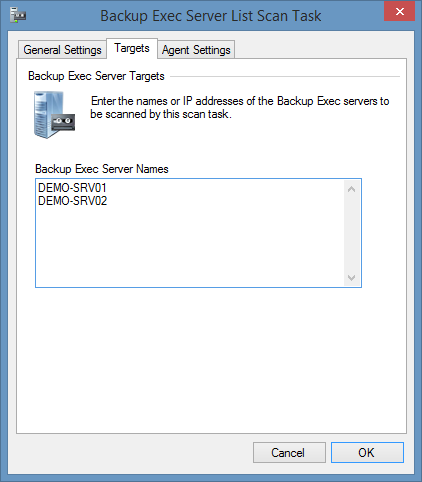Click the Backup Exec Server Targets heading
Screen dimensions: 422x482
(96, 76)
